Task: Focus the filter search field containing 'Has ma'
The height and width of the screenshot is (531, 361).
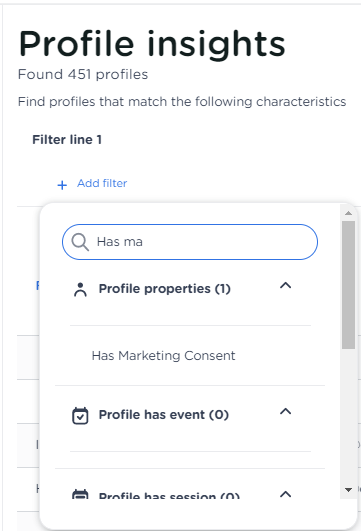Action: point(190,242)
